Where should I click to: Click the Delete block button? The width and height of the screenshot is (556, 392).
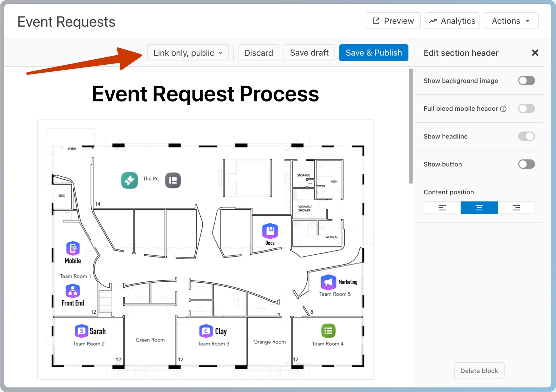[x=479, y=371]
